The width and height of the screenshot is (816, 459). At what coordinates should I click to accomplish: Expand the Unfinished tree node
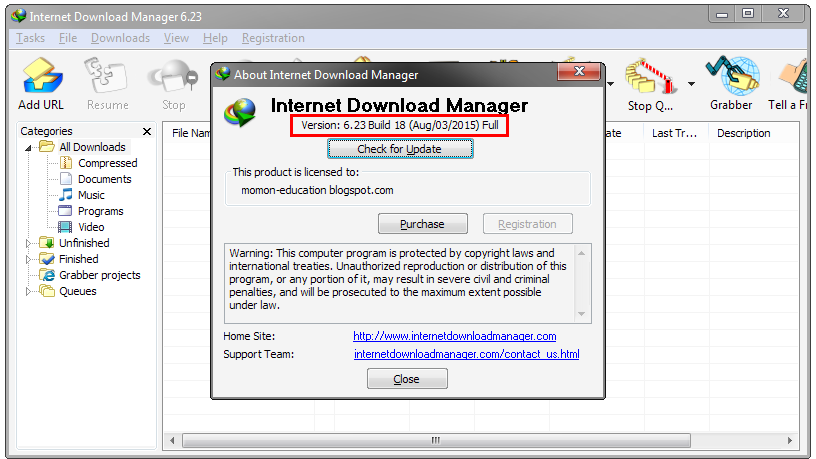click(29, 243)
